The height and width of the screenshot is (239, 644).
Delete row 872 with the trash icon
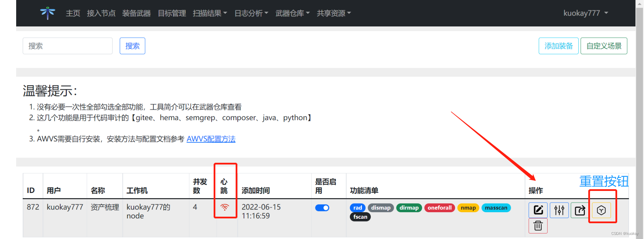pos(538,226)
